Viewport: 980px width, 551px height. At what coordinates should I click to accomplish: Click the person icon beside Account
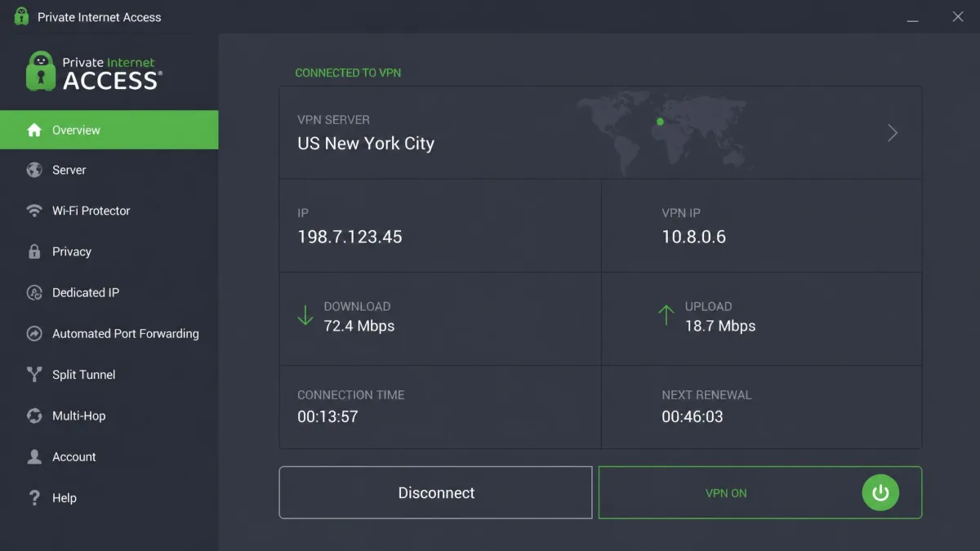coord(34,456)
